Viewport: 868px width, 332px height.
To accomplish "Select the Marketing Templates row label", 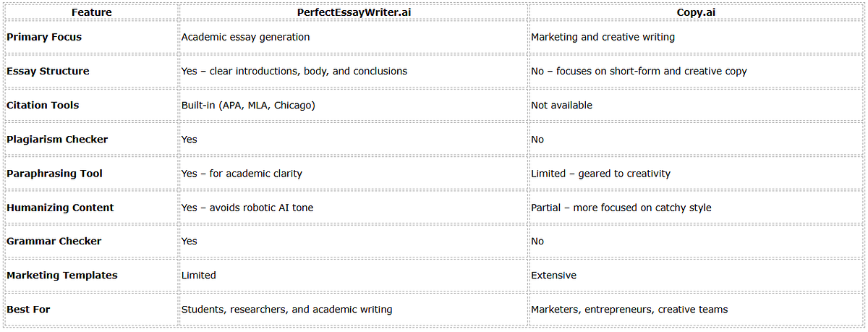I will tap(61, 275).
